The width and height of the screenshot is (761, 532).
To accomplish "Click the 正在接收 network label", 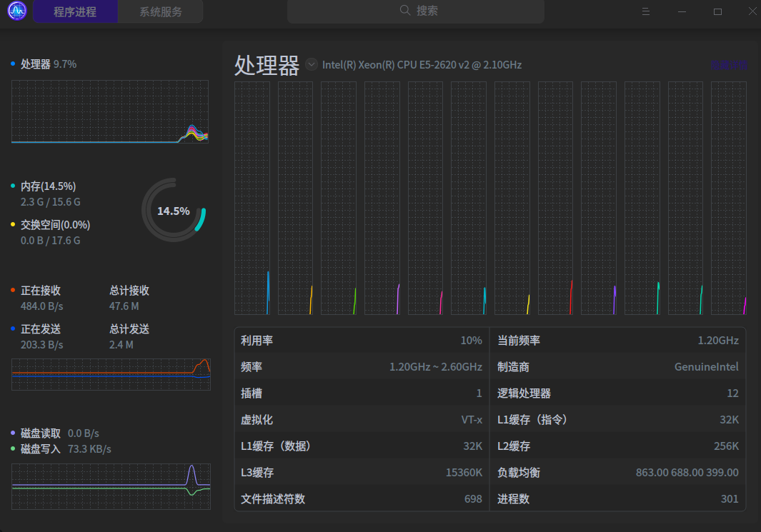I will coord(41,291).
